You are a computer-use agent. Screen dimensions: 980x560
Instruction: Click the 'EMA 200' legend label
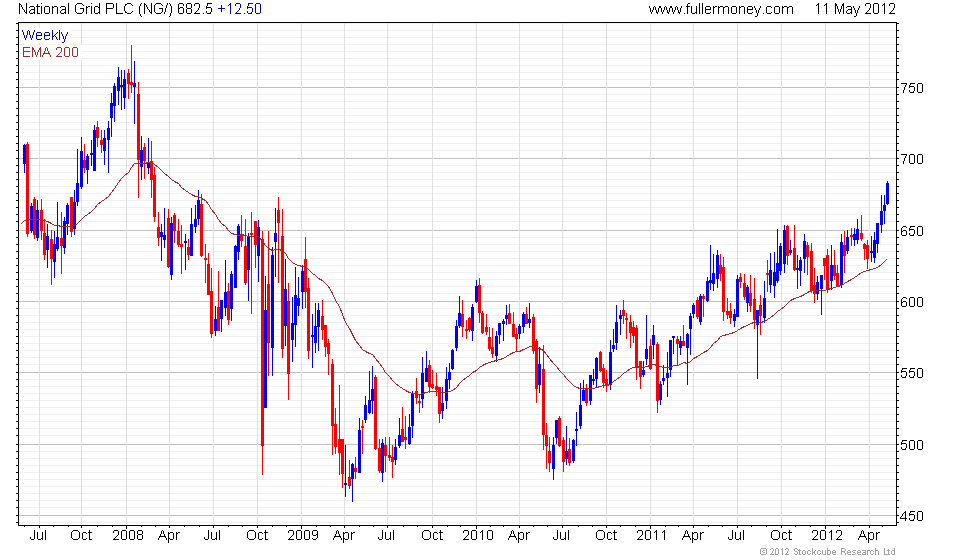(50, 52)
